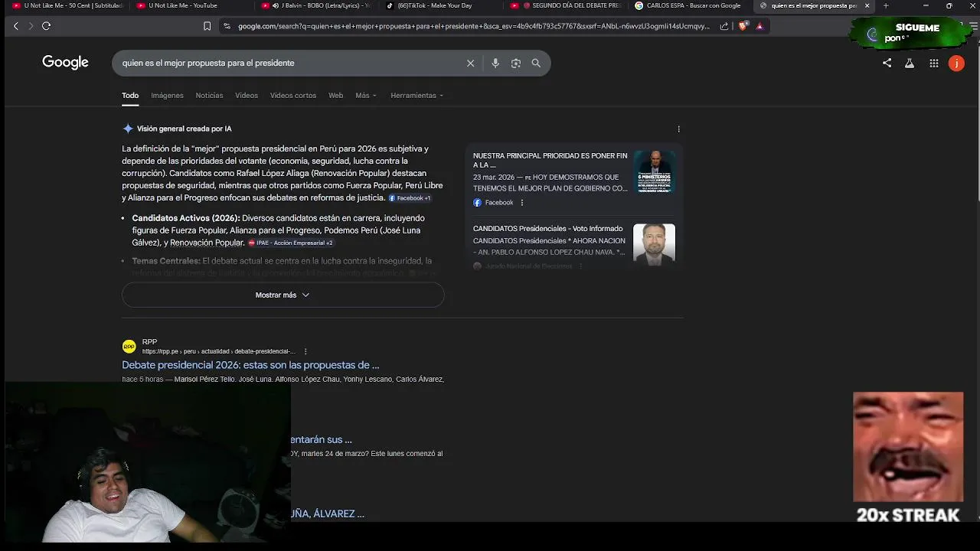This screenshot has height=551, width=980.
Task: Click the RPP rpp.pe breadcrumb URL
Action: click(x=218, y=352)
